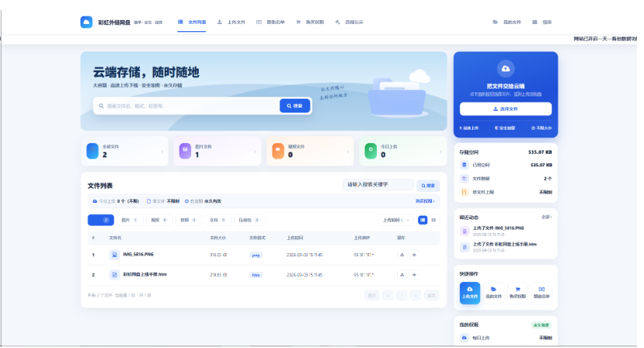Screen dimensions: 644x348
Task: Click the white 选择文件 upload button
Action: [x=506, y=109]
